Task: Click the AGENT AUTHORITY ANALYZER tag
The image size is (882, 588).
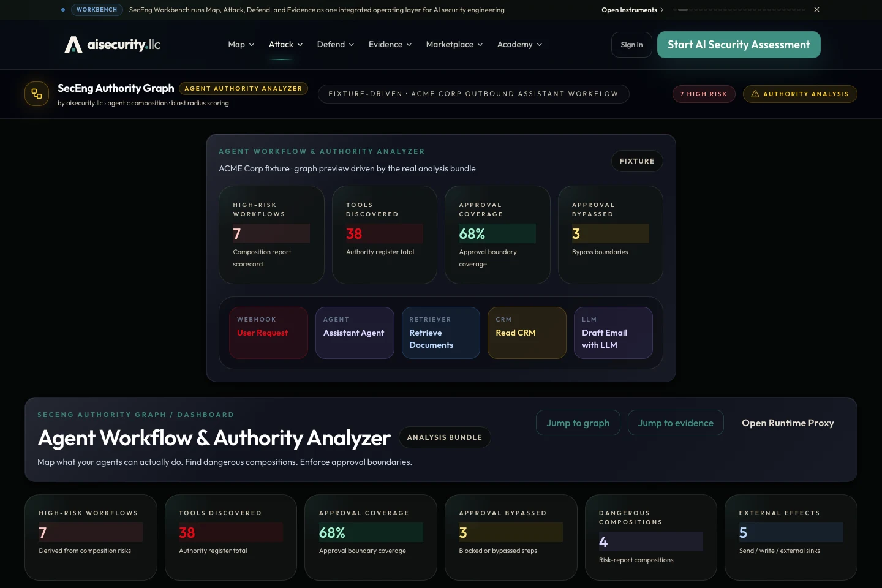Action: point(243,89)
